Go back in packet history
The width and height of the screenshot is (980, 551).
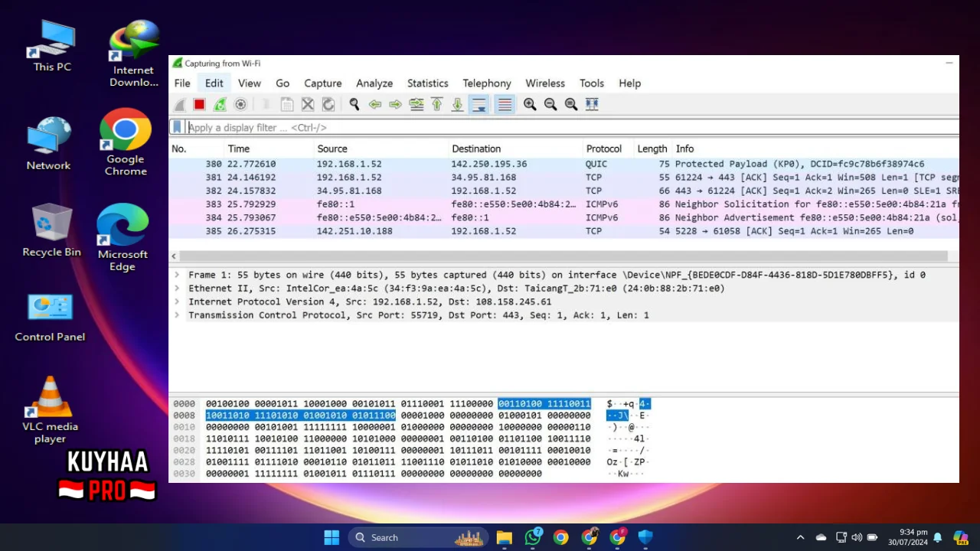click(x=375, y=105)
